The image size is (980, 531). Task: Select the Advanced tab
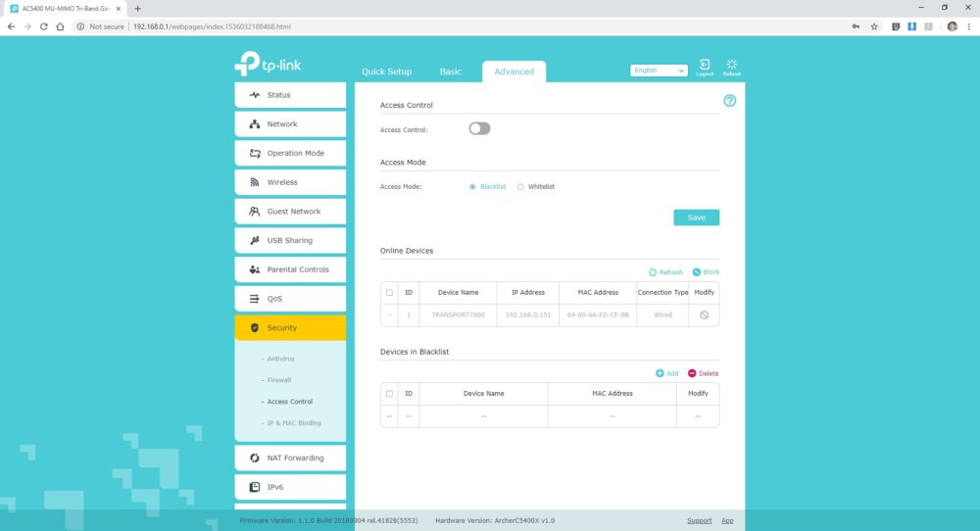point(514,72)
